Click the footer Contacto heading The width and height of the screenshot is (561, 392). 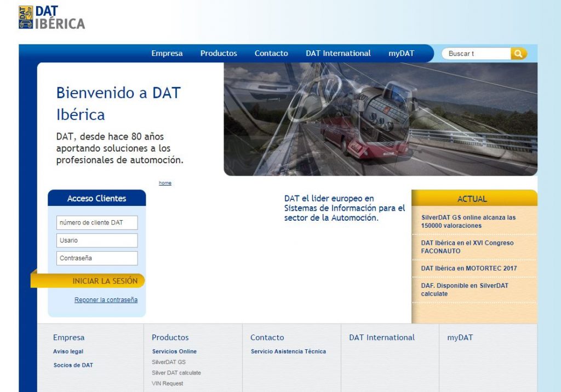pos(267,337)
